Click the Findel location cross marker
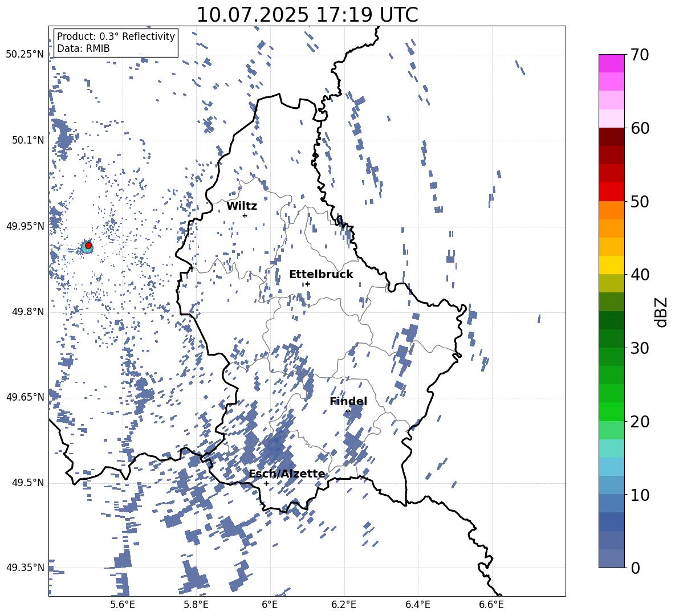Image resolution: width=675 pixels, height=616 pixels. point(348,411)
